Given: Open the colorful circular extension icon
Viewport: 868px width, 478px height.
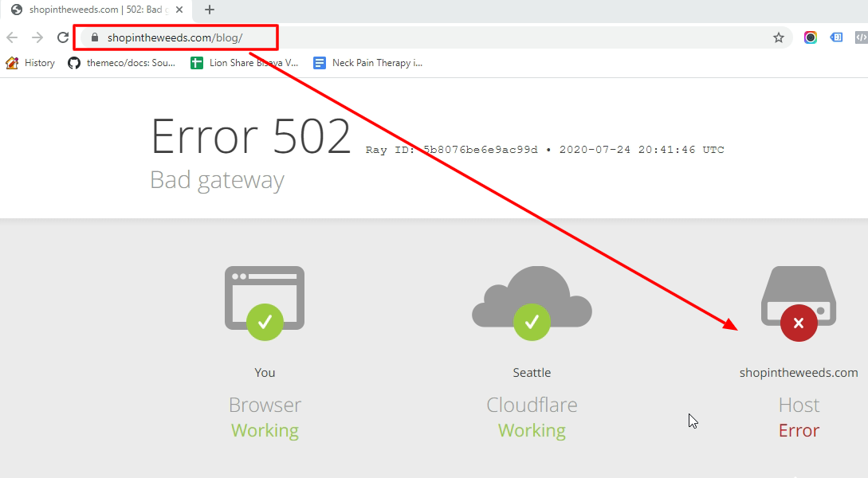Looking at the screenshot, I should click(811, 37).
